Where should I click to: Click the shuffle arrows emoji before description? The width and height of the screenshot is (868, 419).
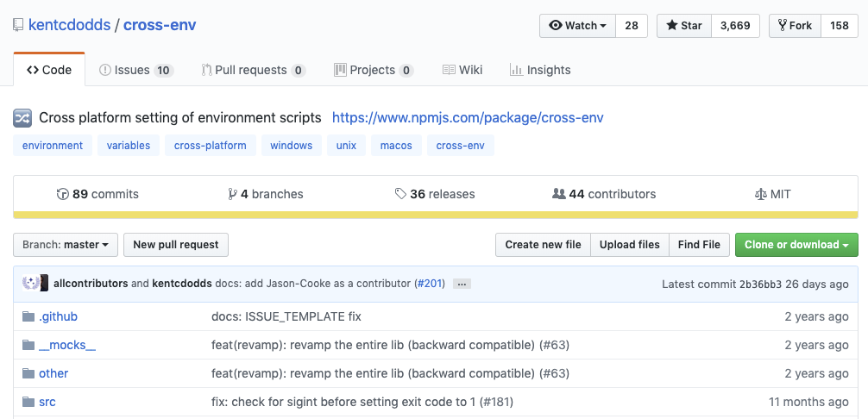point(22,118)
